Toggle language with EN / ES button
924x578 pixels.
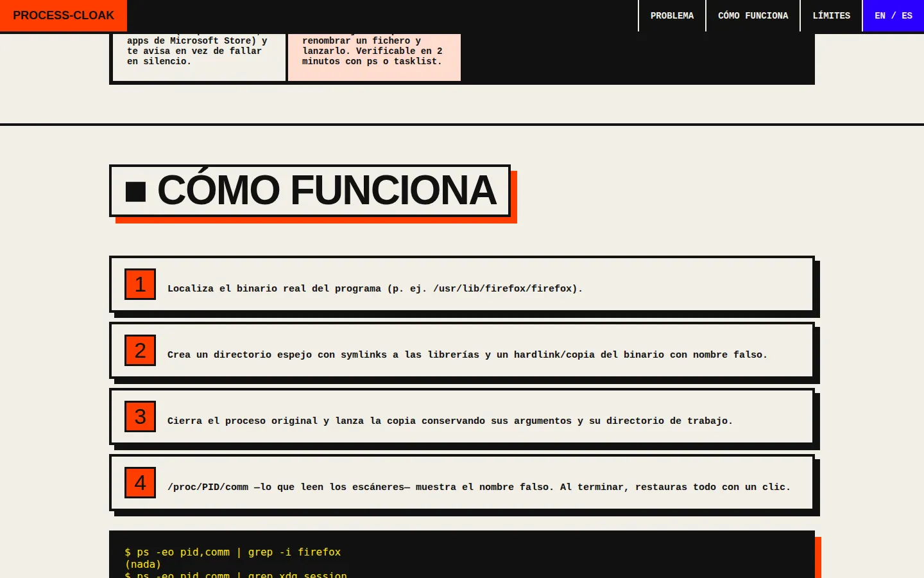pyautogui.click(x=893, y=15)
